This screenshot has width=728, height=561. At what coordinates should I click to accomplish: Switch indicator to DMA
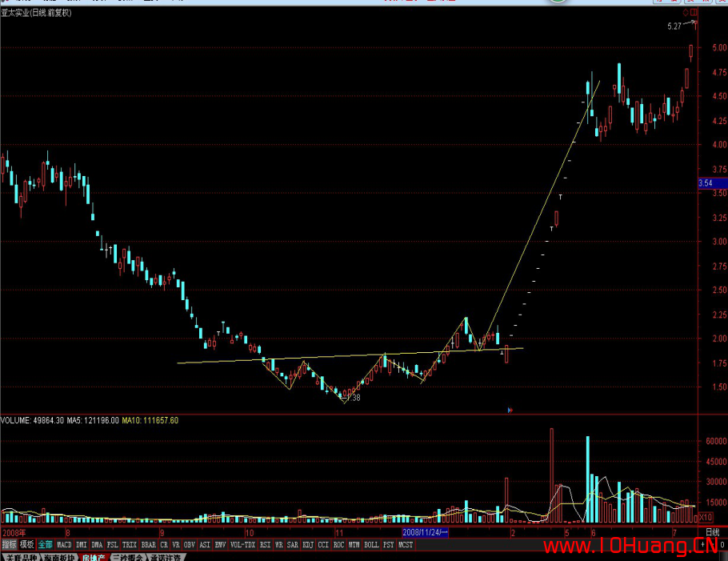pyautogui.click(x=97, y=544)
